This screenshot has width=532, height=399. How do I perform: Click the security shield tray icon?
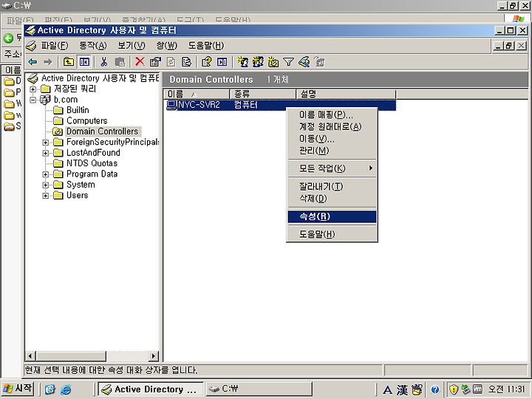pos(454,389)
